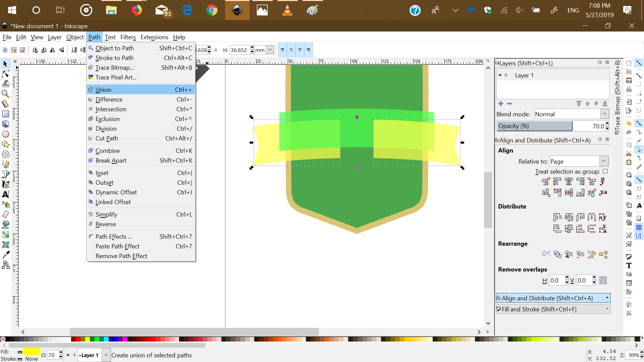Toggle Layer 1 lock icon
The height and width of the screenshot is (362, 644).
click(506, 75)
